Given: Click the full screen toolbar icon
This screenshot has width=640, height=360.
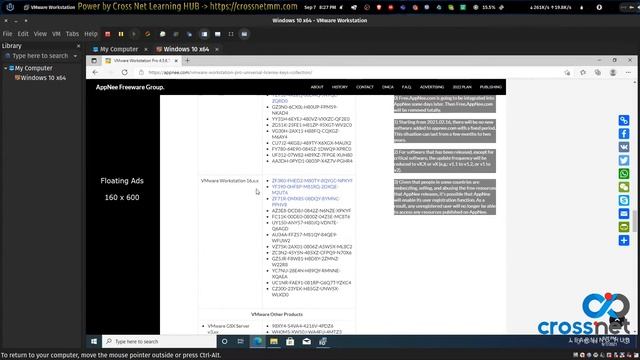Looking at the screenshot, I should coord(231,34).
